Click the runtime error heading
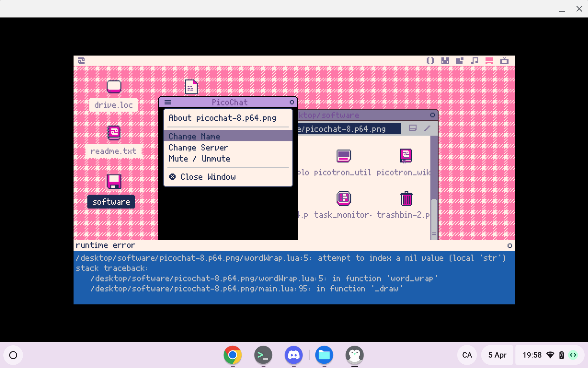The image size is (588, 368). click(105, 245)
